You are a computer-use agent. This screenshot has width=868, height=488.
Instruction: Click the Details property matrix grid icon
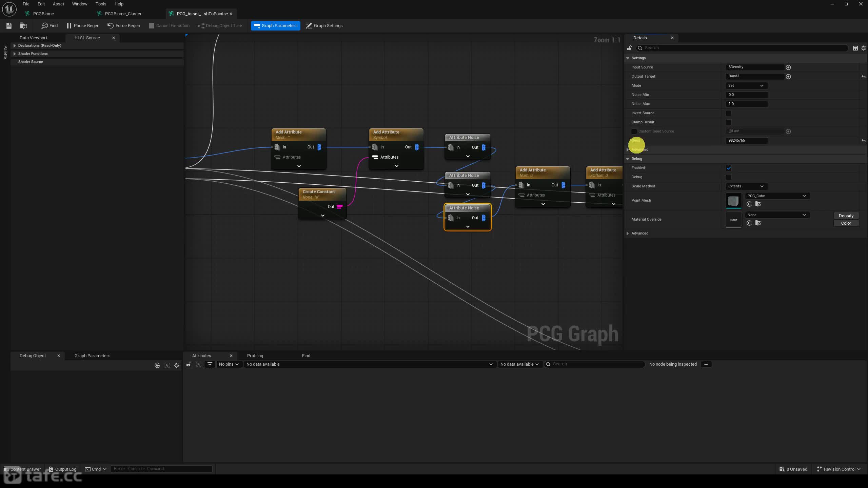pos(855,48)
